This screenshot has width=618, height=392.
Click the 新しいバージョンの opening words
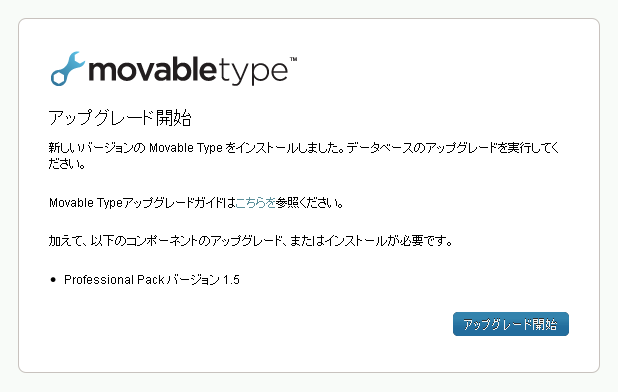(97, 148)
